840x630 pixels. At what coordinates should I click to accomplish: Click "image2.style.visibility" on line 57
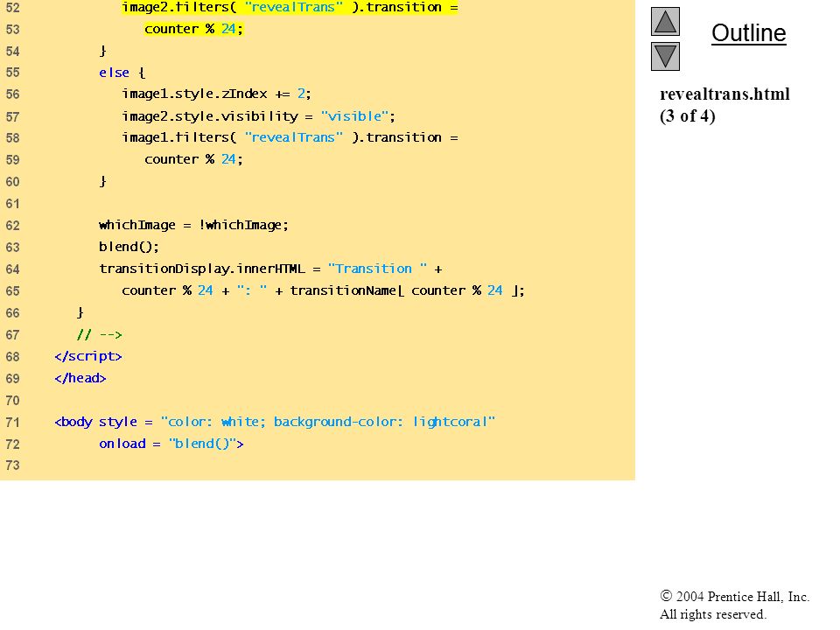(209, 116)
